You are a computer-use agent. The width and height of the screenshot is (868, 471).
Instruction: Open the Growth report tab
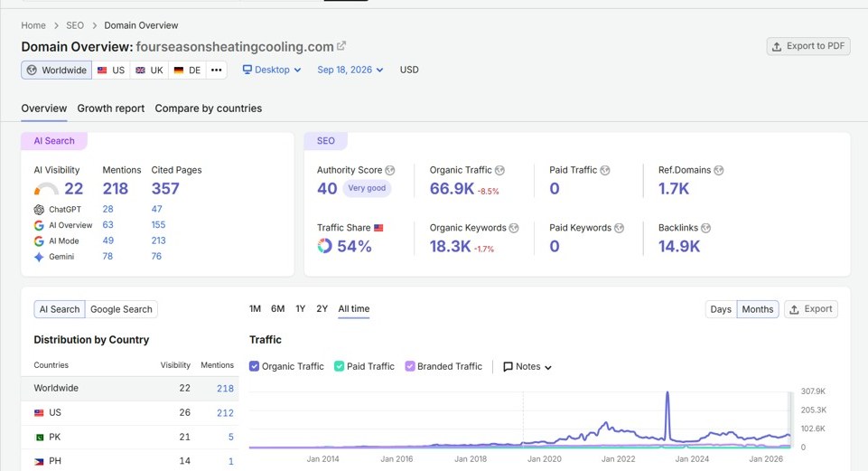click(111, 108)
